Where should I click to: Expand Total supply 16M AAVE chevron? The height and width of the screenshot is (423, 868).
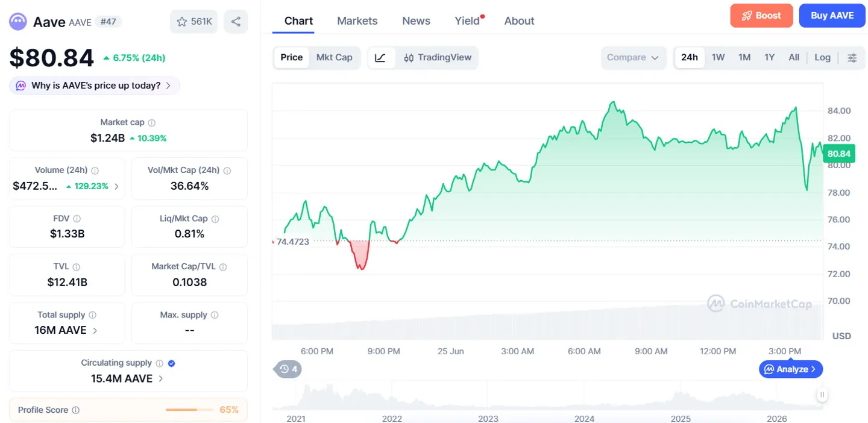95,330
